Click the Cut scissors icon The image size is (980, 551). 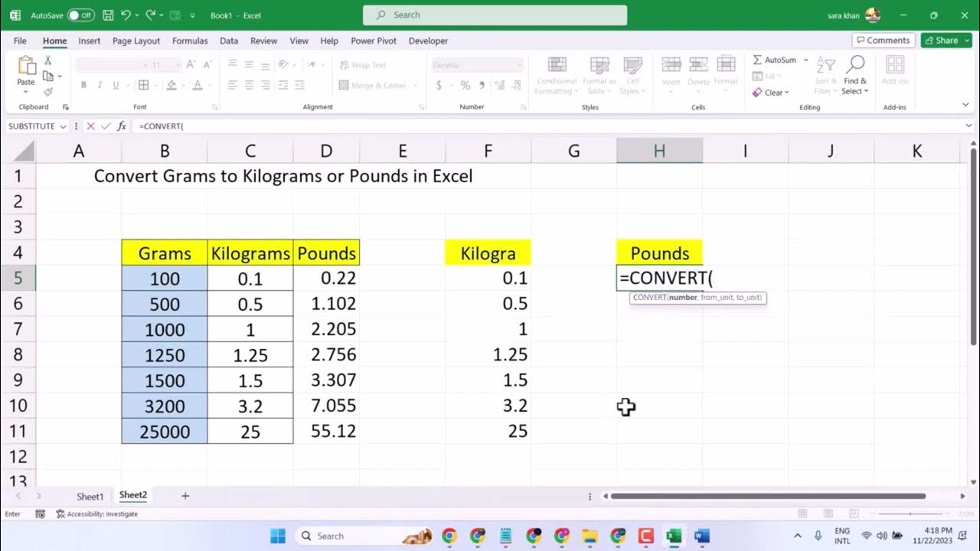pos(47,60)
